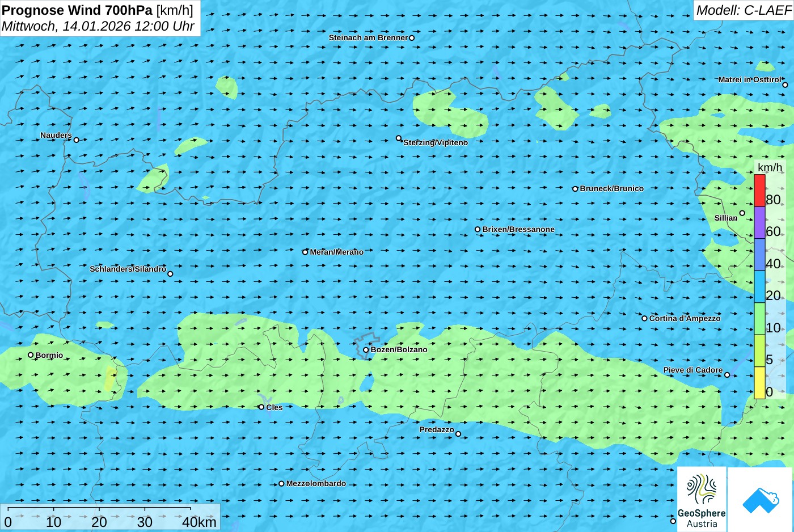
Task: Click the lime 5 km/h legend swatch
Action: coord(759,351)
